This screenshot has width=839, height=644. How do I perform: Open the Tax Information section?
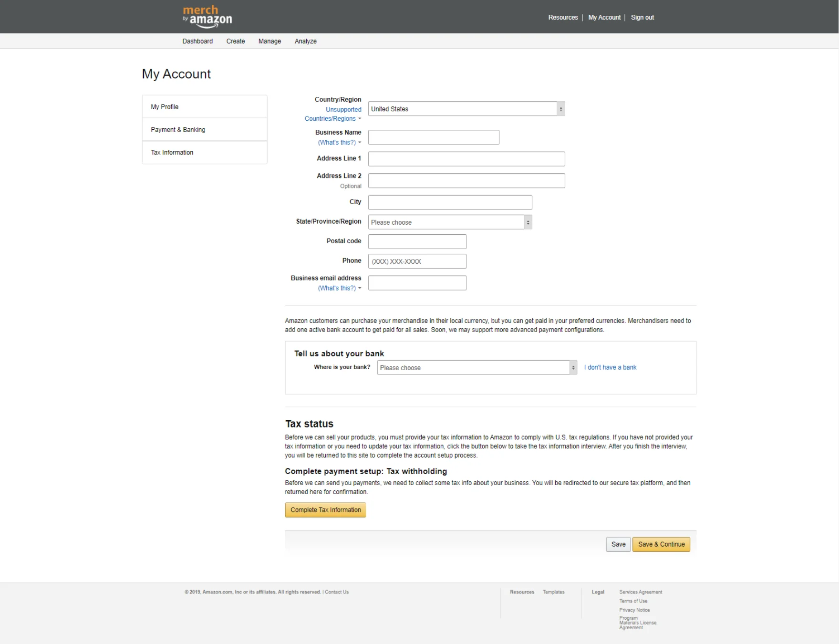click(172, 152)
